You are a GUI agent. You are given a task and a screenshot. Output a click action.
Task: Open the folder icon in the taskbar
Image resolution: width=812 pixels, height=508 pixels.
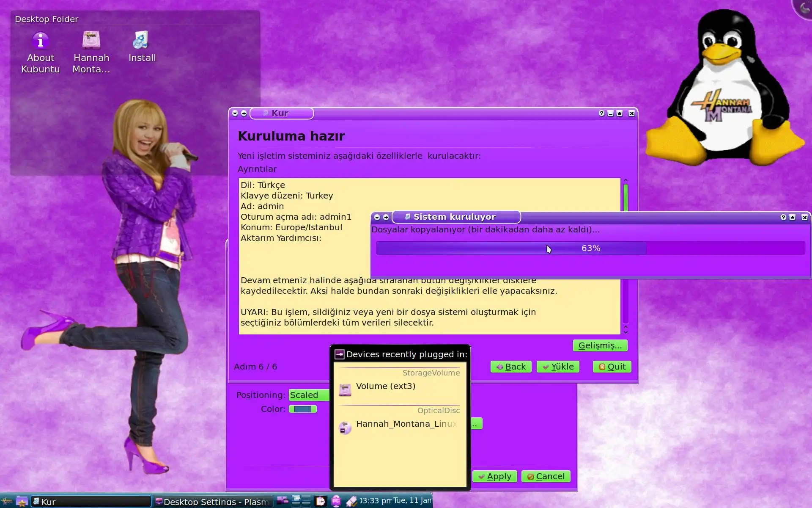click(x=22, y=502)
